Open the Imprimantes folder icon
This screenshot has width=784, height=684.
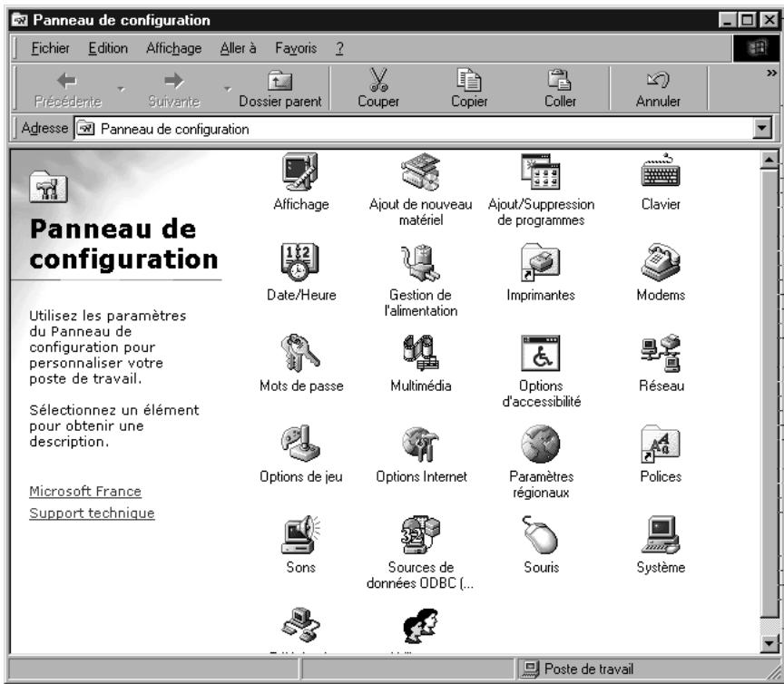click(x=541, y=262)
